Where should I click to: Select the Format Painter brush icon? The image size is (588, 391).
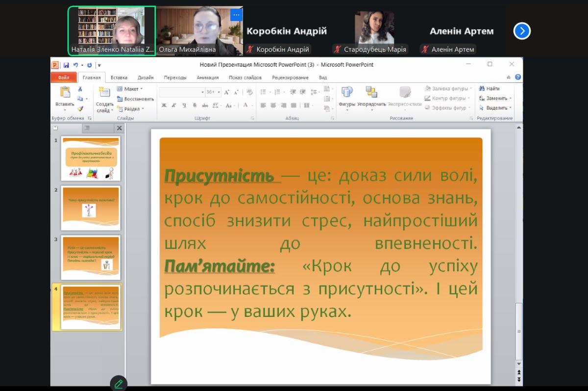80,108
